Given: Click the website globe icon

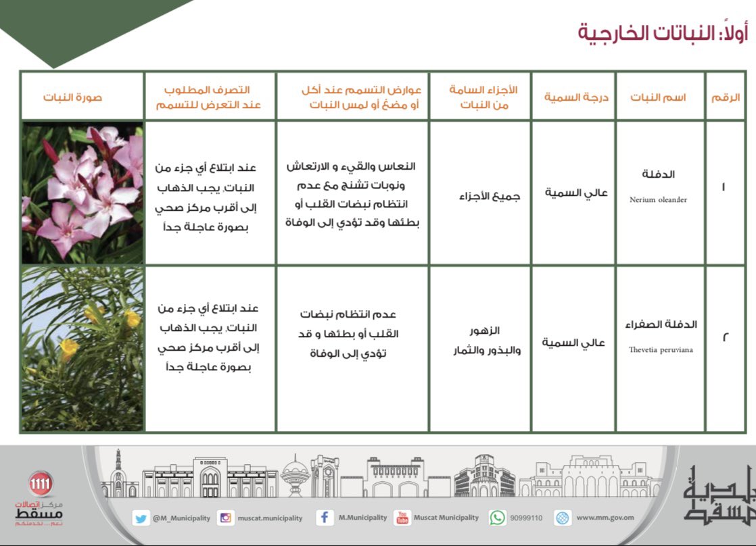Looking at the screenshot, I should pos(562,518).
